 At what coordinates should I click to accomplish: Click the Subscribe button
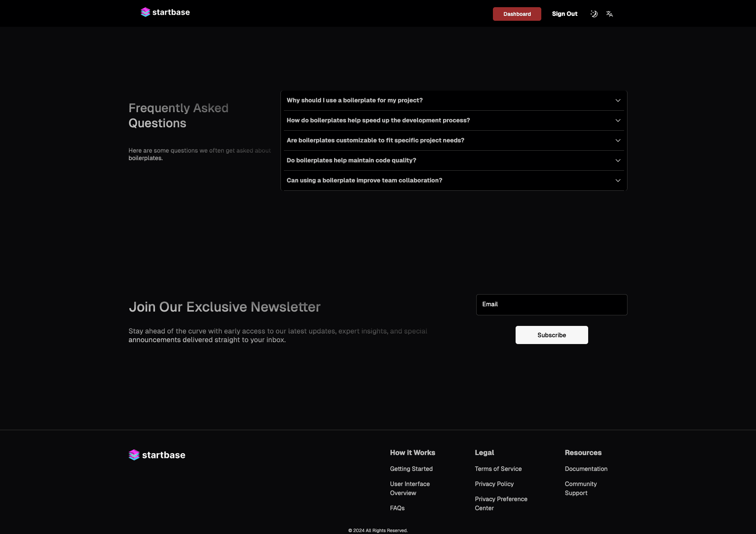(x=551, y=335)
